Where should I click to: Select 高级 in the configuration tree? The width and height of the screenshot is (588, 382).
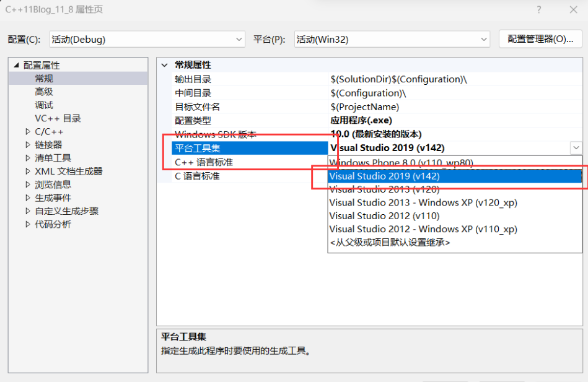tap(44, 92)
